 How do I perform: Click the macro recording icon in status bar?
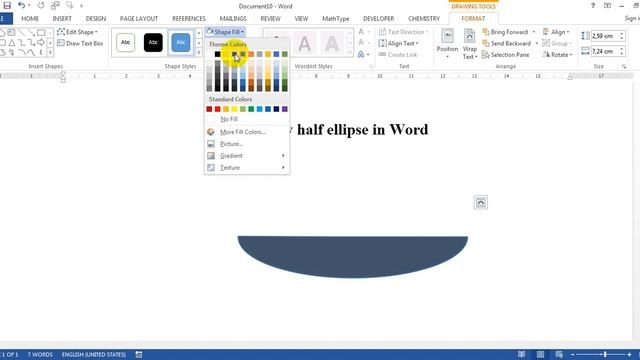tap(139, 354)
